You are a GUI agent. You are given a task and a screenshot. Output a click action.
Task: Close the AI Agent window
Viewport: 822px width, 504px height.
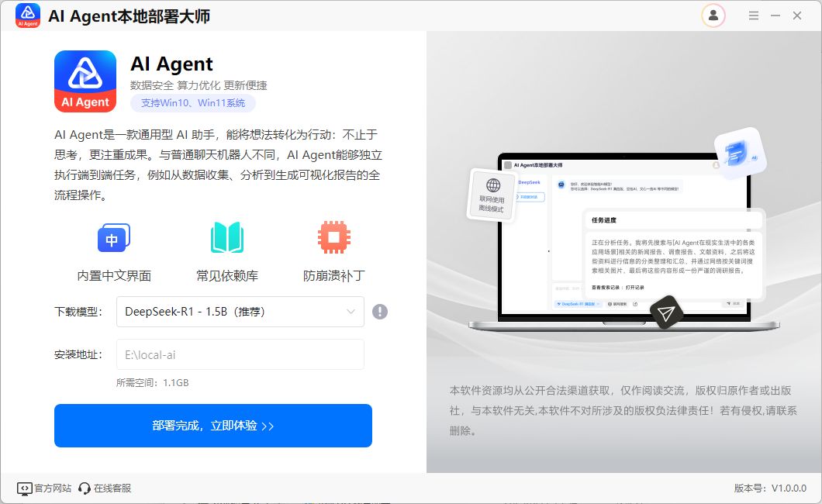797,16
